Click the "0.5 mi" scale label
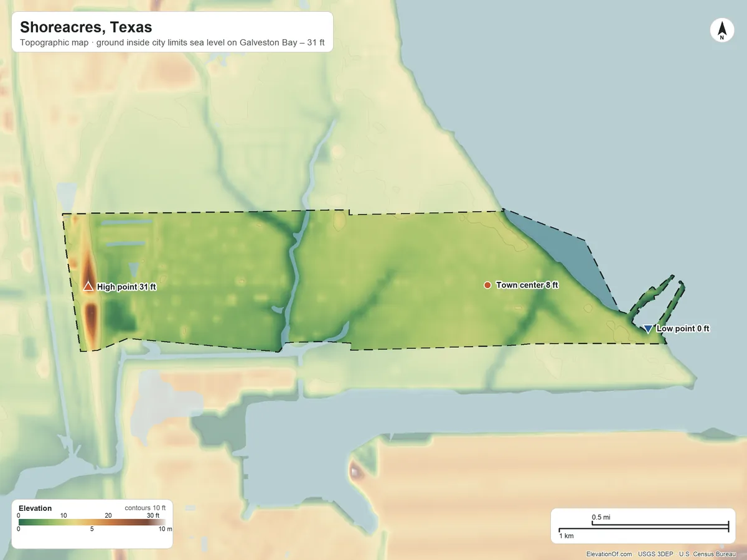The height and width of the screenshot is (560, 747). (601, 517)
